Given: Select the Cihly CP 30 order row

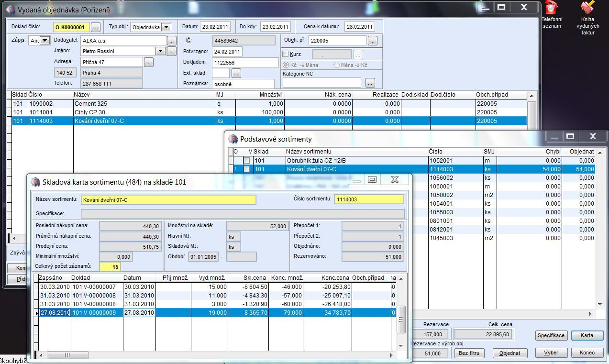Looking at the screenshot, I should [269, 112].
